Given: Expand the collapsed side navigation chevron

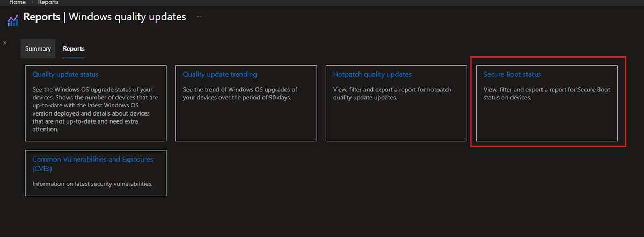Looking at the screenshot, I should point(5,42).
